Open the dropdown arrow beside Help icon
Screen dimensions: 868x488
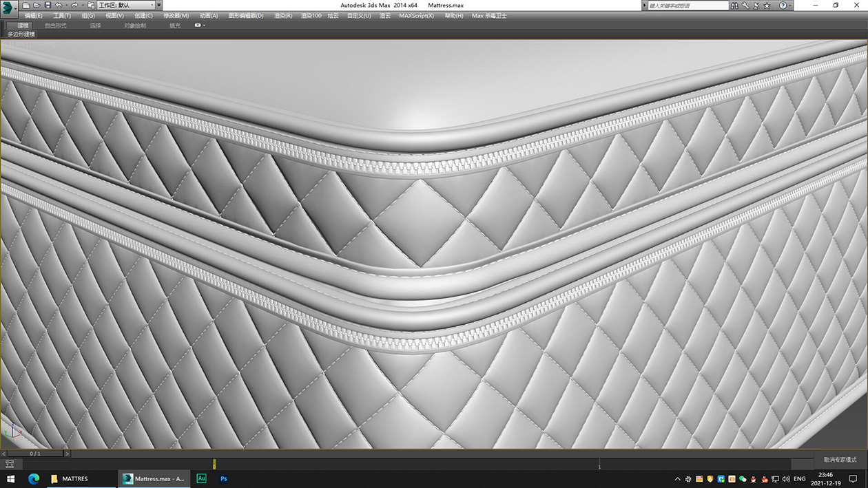790,6
